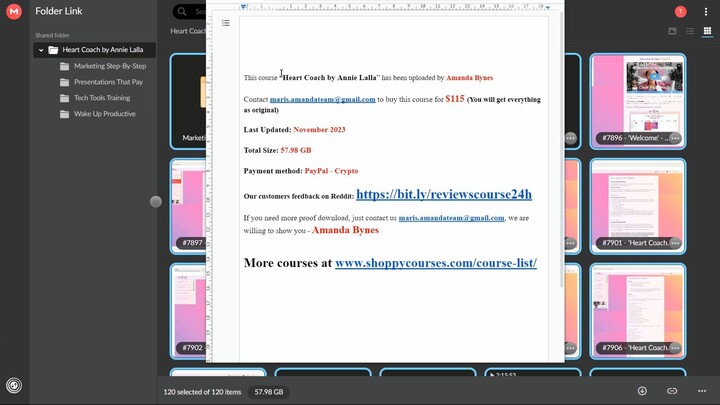
Task: Collapse the Heart Coach by Annie Lalla folder
Action: [x=41, y=50]
